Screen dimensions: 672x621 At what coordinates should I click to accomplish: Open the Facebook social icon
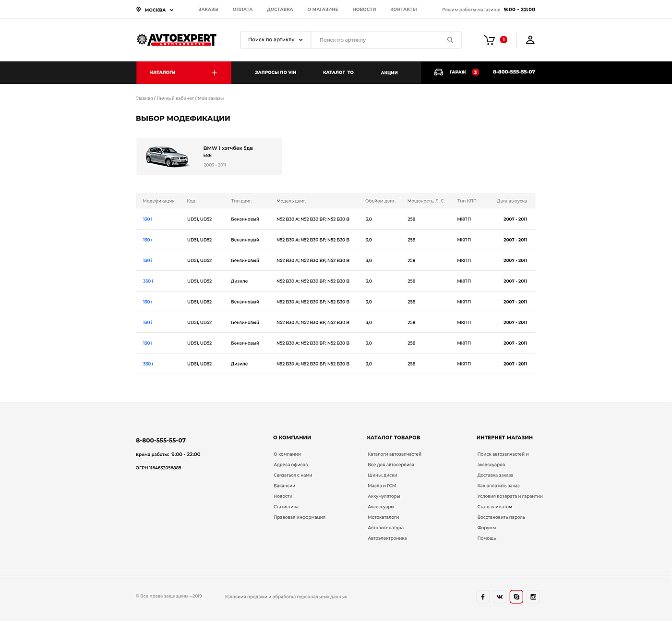click(483, 597)
